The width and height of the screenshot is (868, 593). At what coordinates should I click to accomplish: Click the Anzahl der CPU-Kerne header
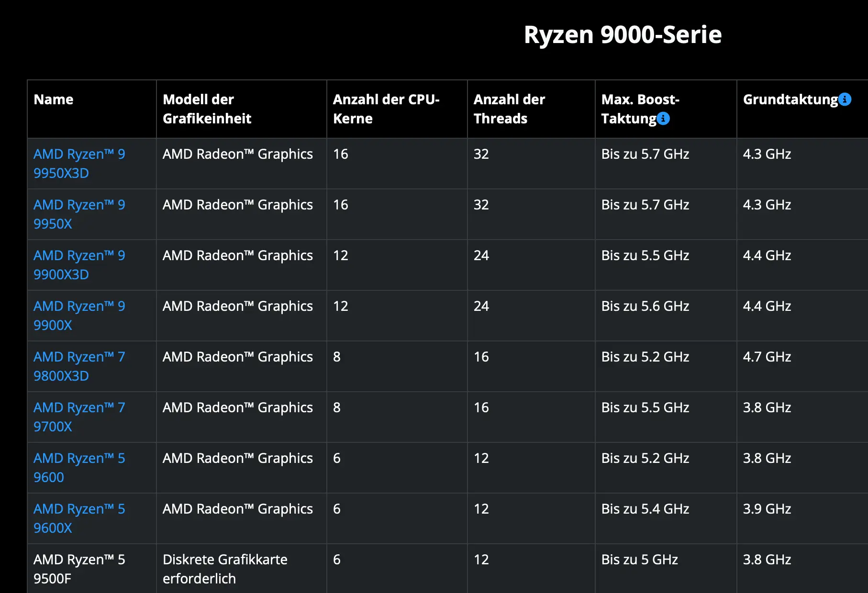pos(386,109)
